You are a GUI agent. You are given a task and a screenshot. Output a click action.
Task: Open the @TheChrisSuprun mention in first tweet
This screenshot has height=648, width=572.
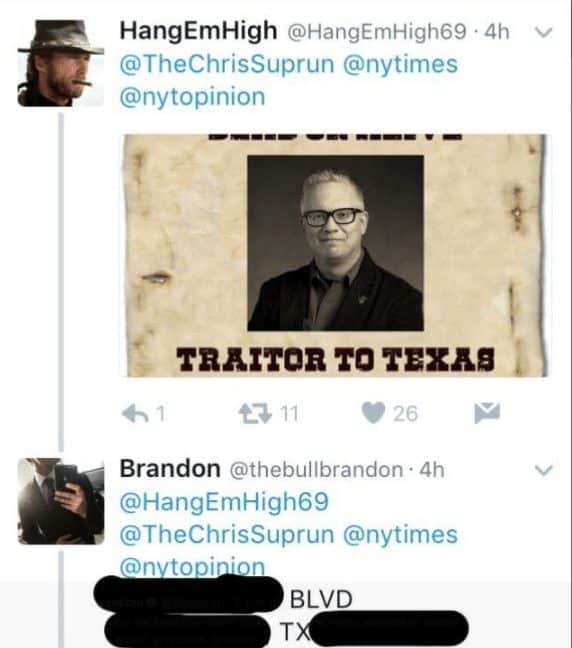click(227, 64)
